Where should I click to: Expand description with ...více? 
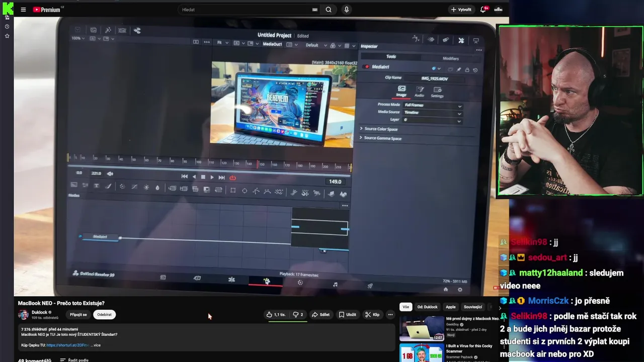click(x=96, y=345)
